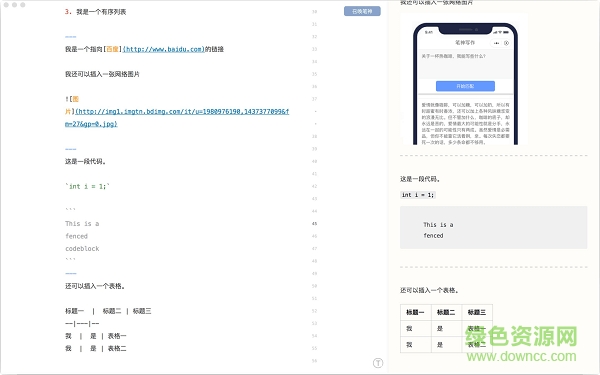Click the circled T icon below the editor
The width and height of the screenshot is (600, 375).
(378, 363)
